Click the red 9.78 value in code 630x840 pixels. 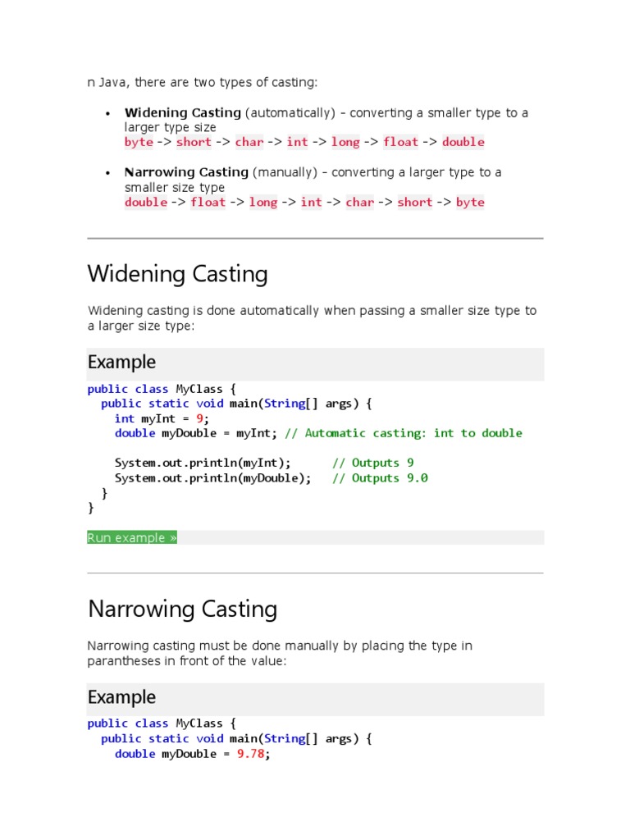click(251, 754)
